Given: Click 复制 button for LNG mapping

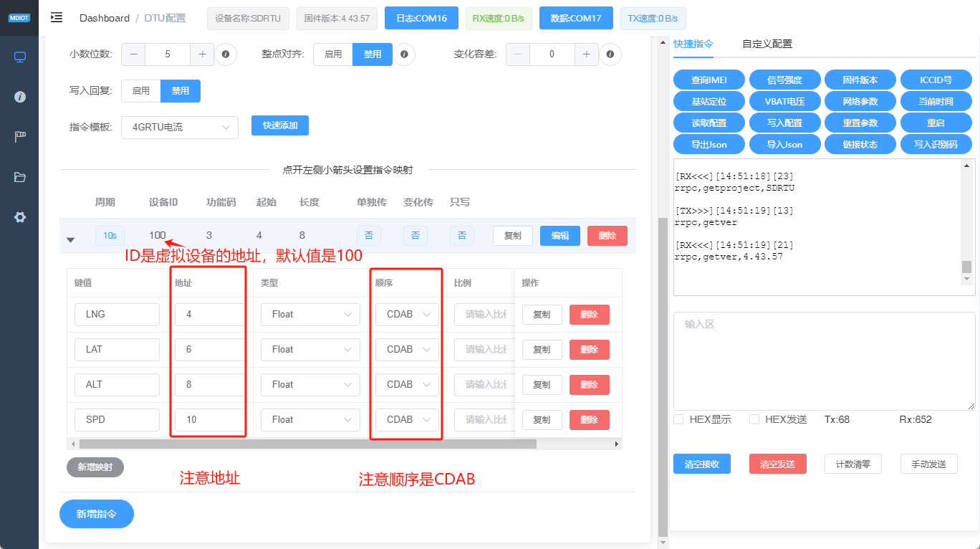Looking at the screenshot, I should pyautogui.click(x=542, y=315).
